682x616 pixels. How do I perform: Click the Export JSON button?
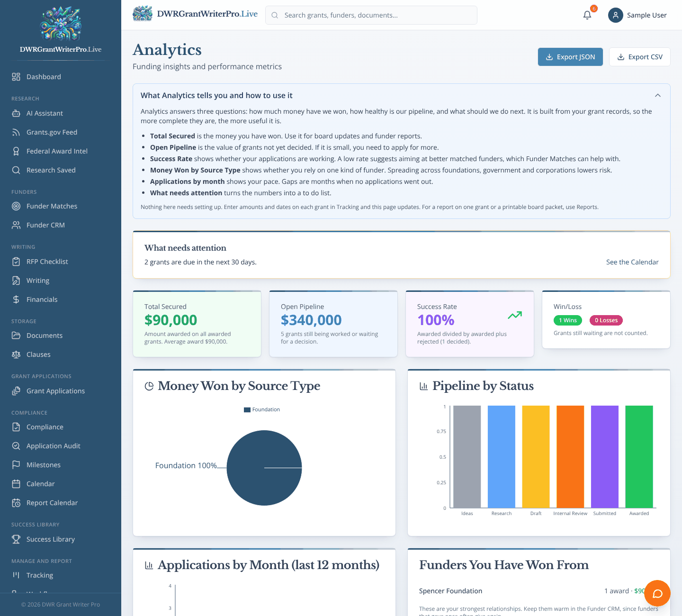570,57
